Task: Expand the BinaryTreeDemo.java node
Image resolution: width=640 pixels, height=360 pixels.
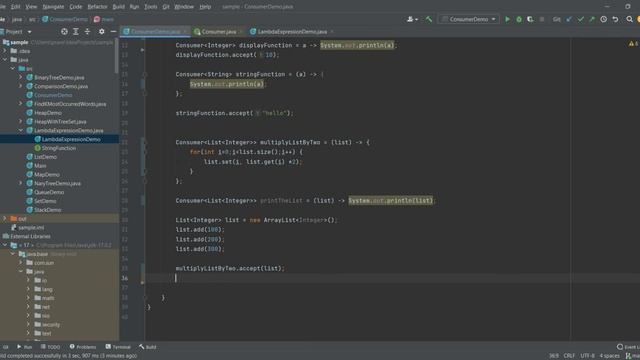Action: pyautogui.click(x=20, y=77)
